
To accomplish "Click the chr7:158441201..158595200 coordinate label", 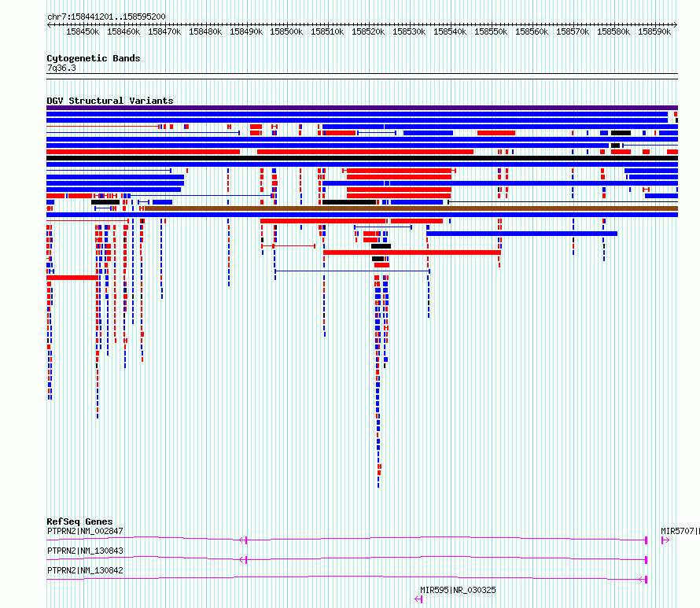I will click(106, 17).
